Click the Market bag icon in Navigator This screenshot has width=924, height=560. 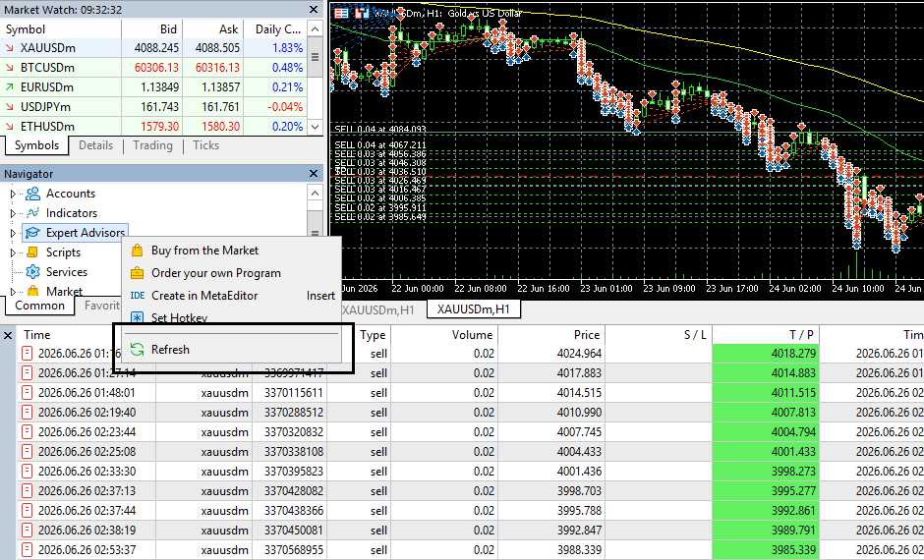tap(33, 291)
